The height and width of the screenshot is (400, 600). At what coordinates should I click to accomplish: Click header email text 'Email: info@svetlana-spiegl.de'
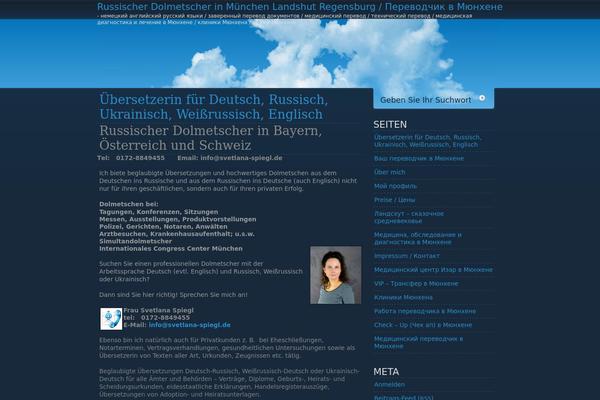pos(230,158)
